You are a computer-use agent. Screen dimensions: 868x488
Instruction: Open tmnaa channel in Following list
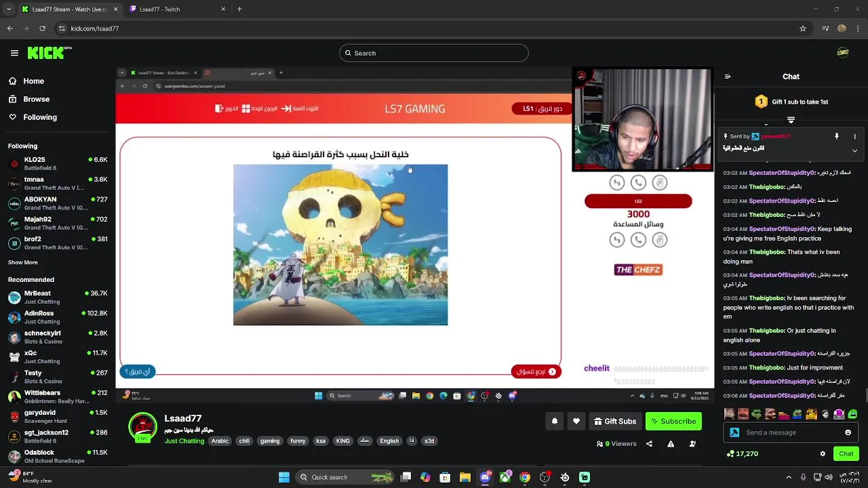58,183
